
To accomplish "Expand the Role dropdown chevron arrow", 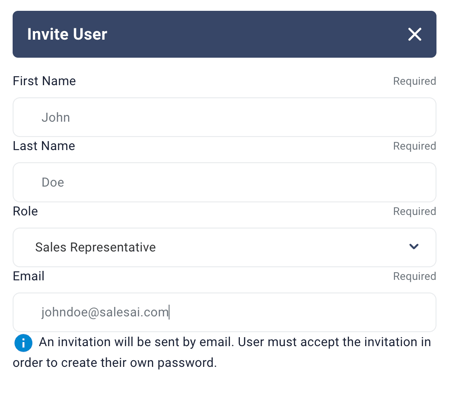I will point(414,247).
